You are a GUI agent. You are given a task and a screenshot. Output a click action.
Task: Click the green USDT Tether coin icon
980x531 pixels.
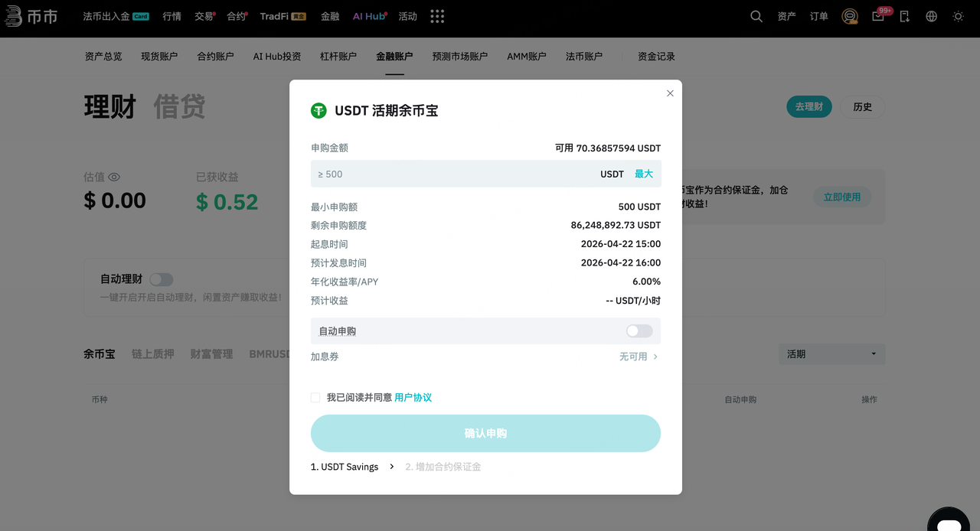pyautogui.click(x=318, y=111)
